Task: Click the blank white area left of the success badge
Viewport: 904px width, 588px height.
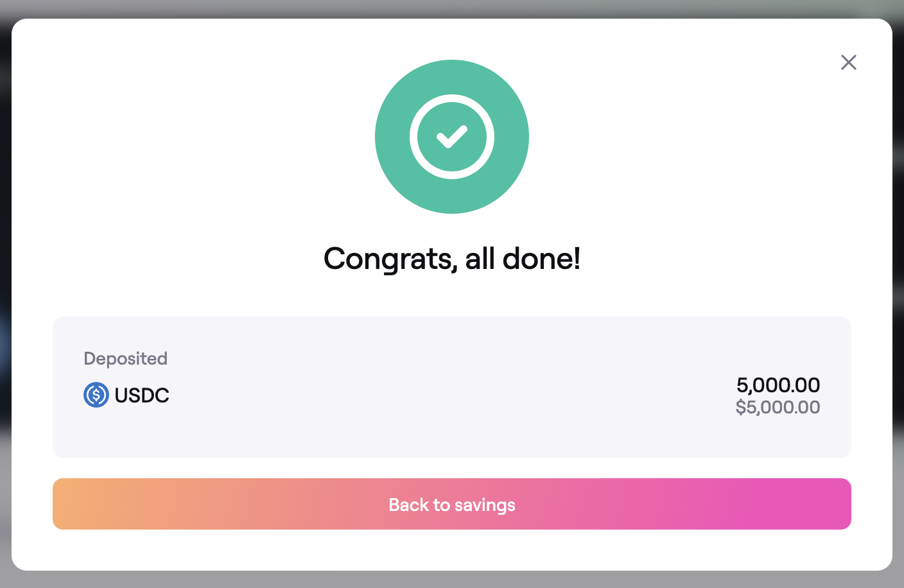Action: [x=193, y=137]
